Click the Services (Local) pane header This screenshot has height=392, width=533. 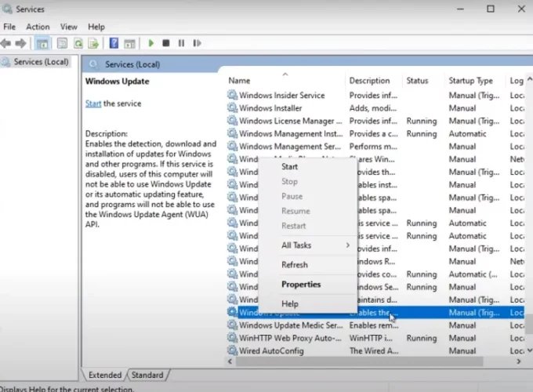point(132,64)
